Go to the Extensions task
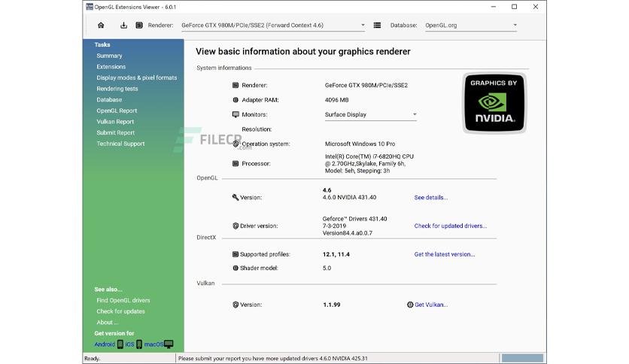This screenshot has height=364, width=629. [111, 66]
